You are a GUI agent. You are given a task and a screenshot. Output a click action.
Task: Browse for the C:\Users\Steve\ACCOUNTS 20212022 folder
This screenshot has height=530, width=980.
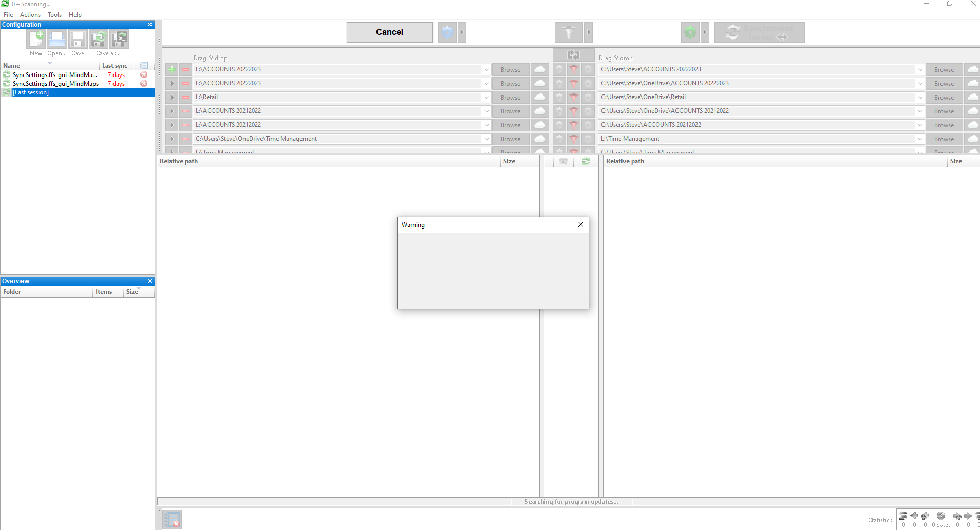coord(944,125)
